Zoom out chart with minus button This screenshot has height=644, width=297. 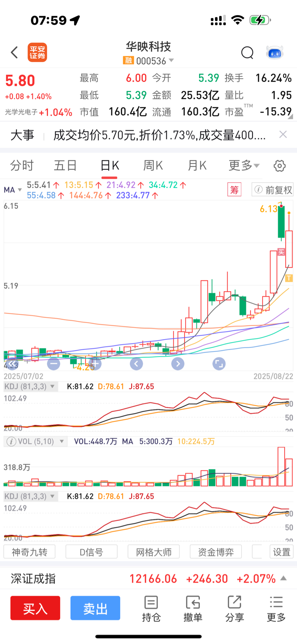point(53,364)
